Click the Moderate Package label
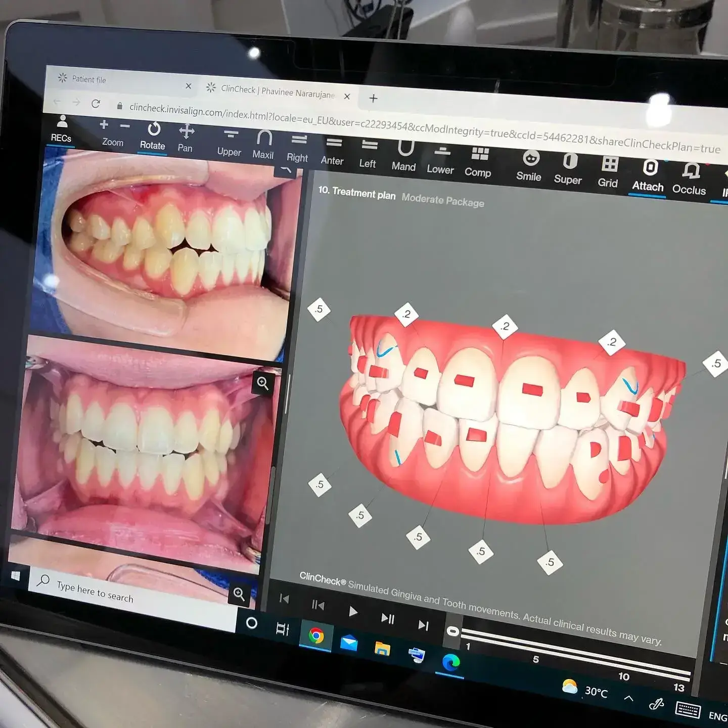Screen dimensions: 728x728 coord(443,200)
